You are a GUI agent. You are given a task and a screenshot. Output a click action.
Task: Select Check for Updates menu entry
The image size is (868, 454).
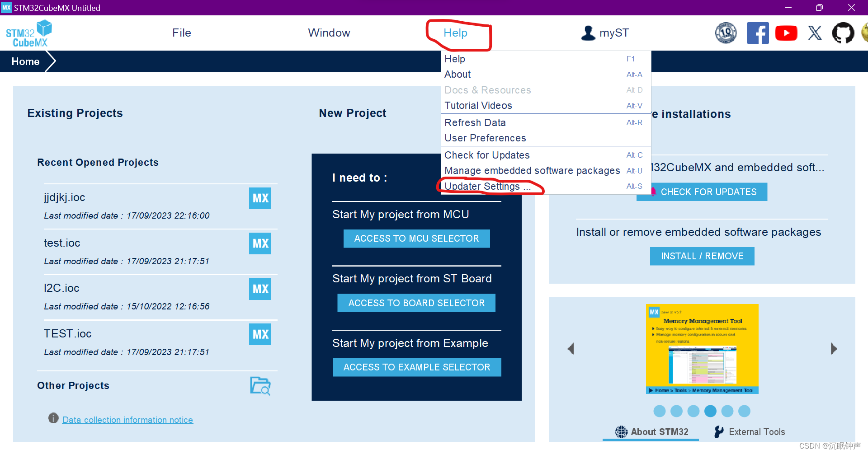tap(546, 155)
